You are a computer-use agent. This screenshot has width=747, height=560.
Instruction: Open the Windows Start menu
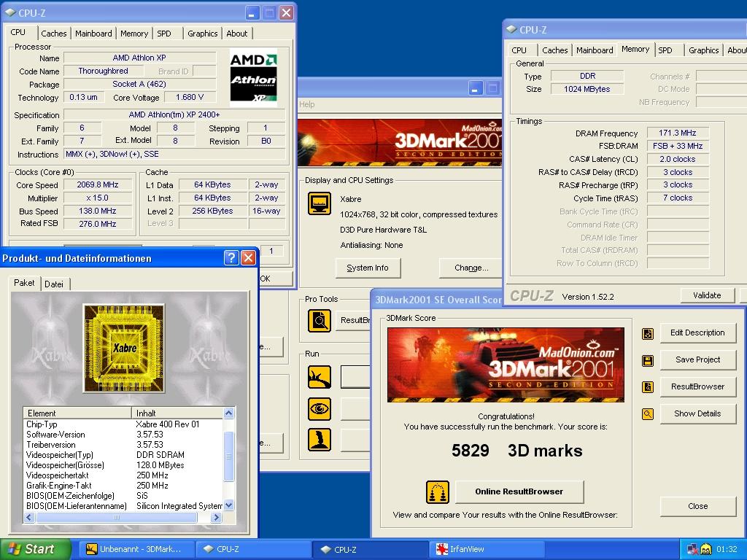36,549
